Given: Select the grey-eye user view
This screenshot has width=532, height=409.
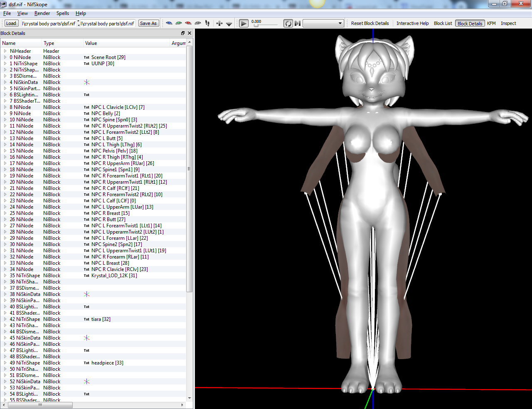Looking at the screenshot, I should (198, 23).
